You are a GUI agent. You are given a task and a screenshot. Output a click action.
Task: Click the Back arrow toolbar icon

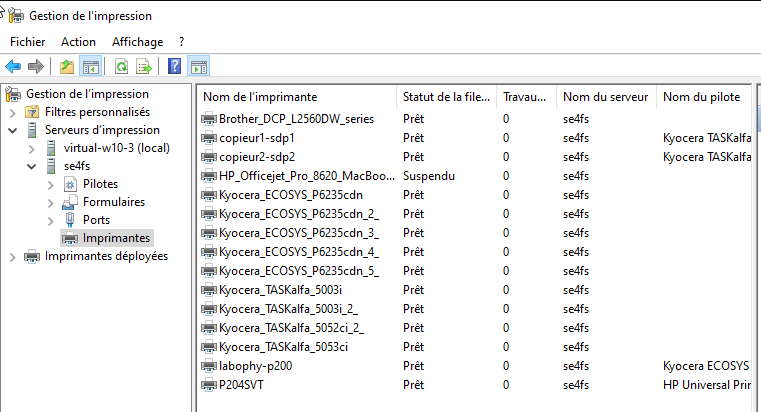click(x=13, y=66)
